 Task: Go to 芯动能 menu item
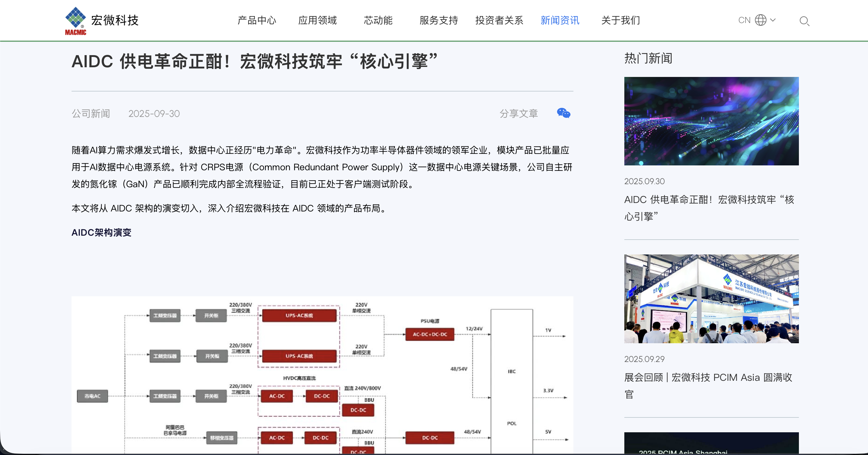378,20
